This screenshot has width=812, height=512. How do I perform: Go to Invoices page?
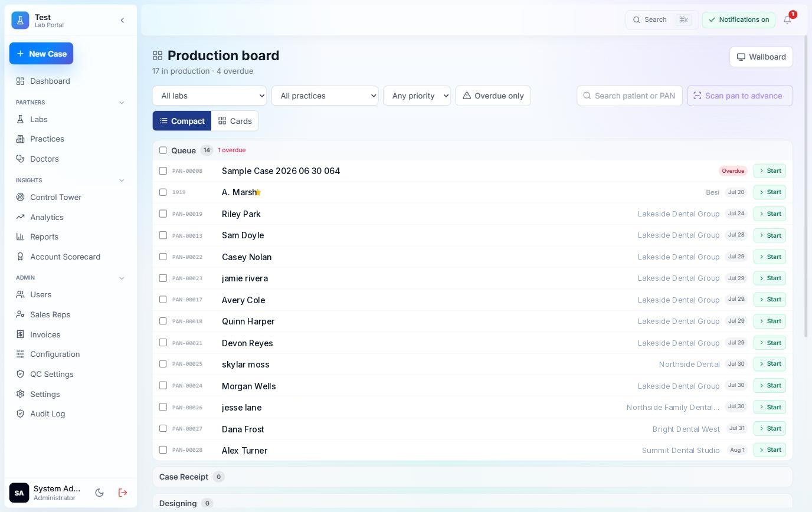point(70,334)
